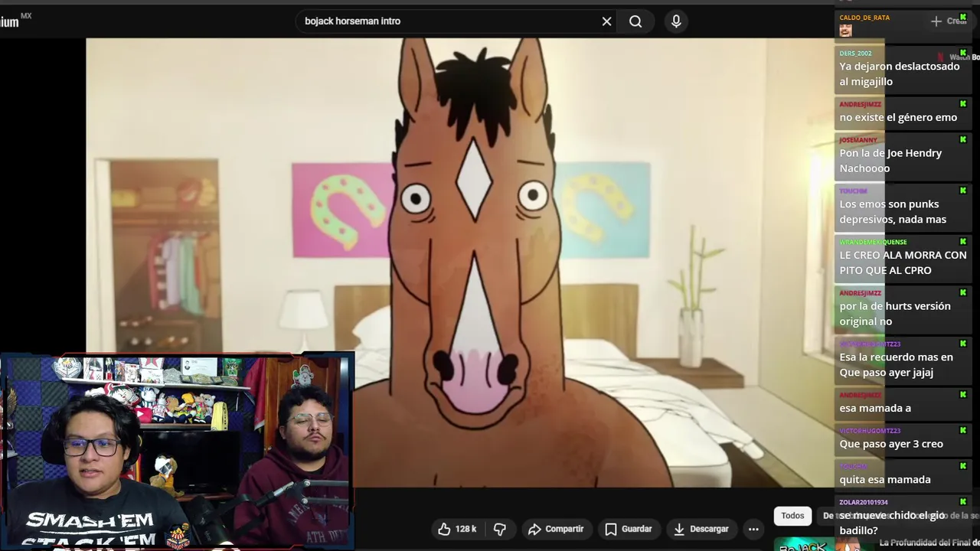
Task: Select the Todos filter chip
Action: [792, 516]
